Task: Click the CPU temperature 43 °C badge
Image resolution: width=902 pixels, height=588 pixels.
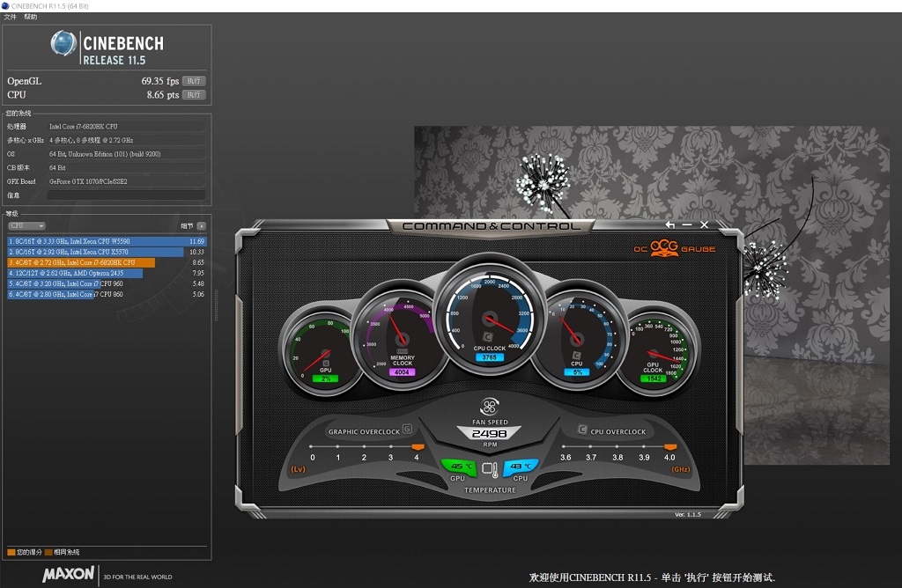Action: [521, 467]
